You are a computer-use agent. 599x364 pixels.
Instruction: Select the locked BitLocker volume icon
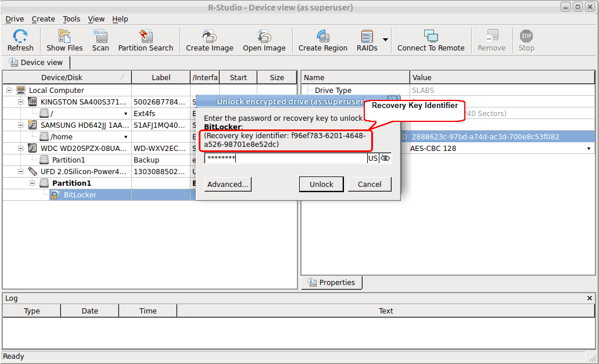tap(55, 195)
